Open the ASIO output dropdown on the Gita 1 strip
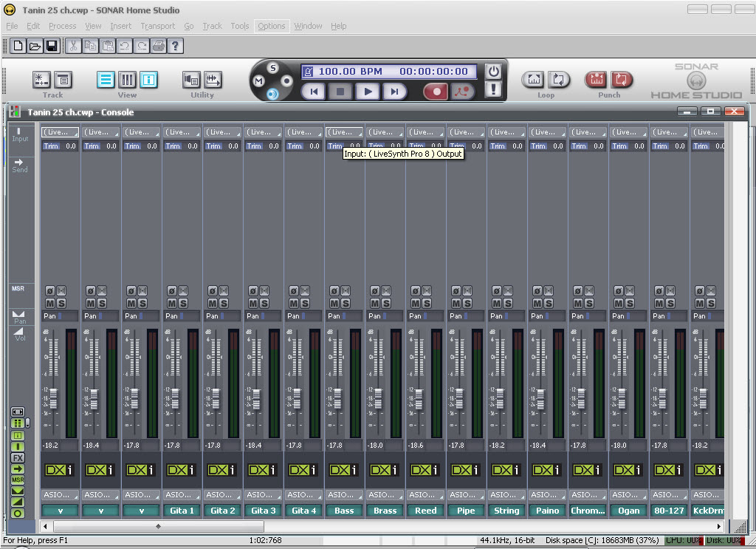 (x=182, y=495)
